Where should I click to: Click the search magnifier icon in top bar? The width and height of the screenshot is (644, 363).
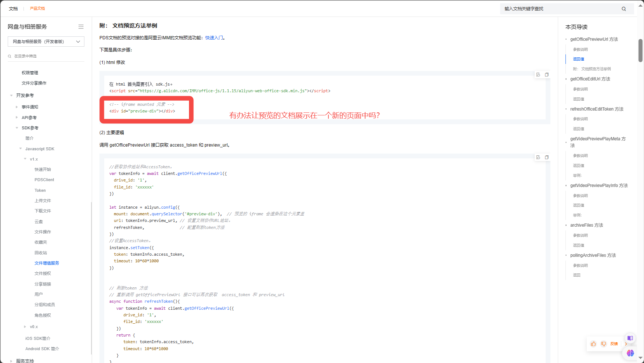pyautogui.click(x=624, y=9)
